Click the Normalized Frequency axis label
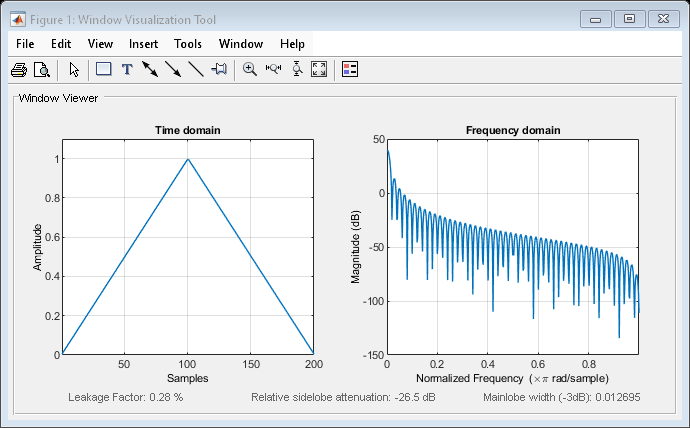The width and height of the screenshot is (690, 428). (x=513, y=378)
